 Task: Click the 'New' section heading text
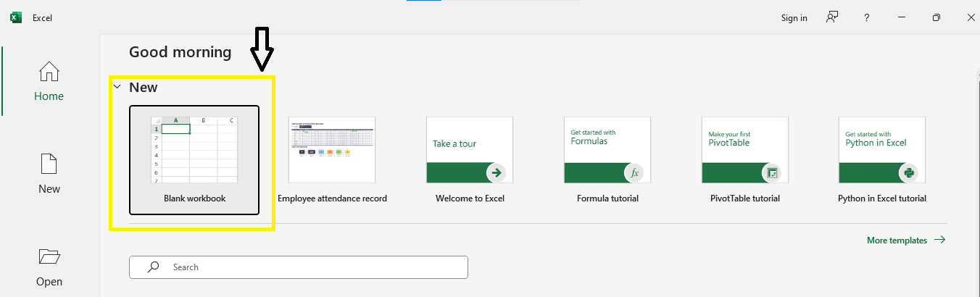point(143,87)
